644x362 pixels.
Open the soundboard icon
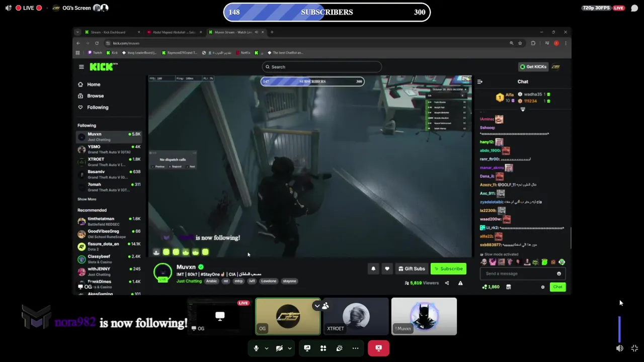pyautogui.click(x=339, y=348)
